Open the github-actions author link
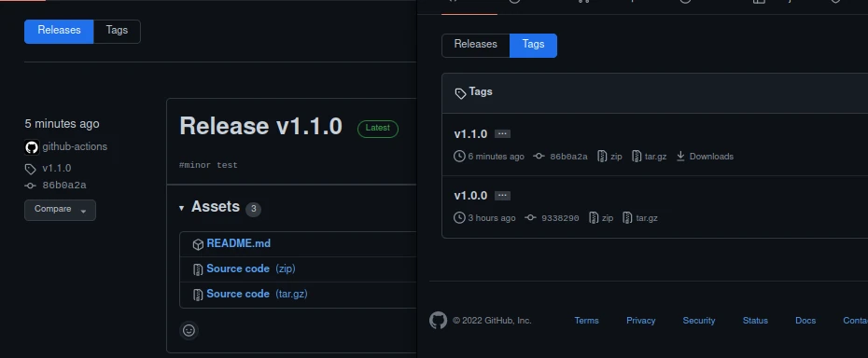 coord(75,146)
